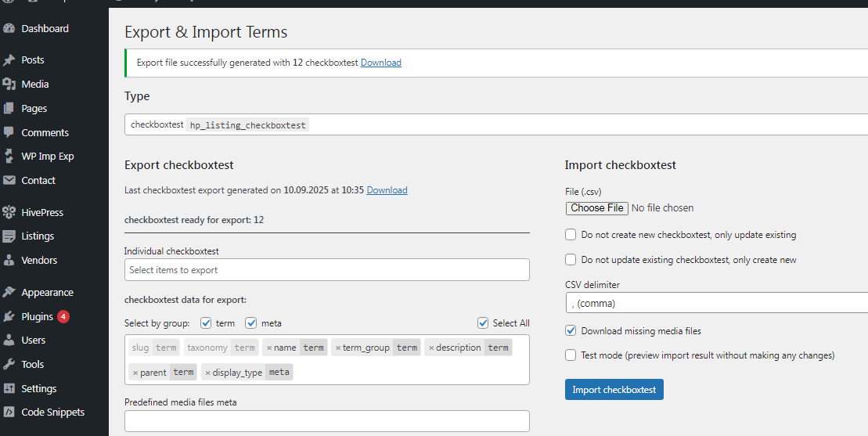
Task: Check Do not create new checkboxtest option
Action: tap(571, 235)
